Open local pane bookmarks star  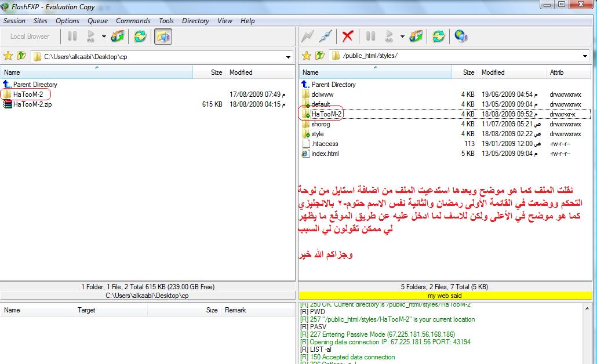8,56
